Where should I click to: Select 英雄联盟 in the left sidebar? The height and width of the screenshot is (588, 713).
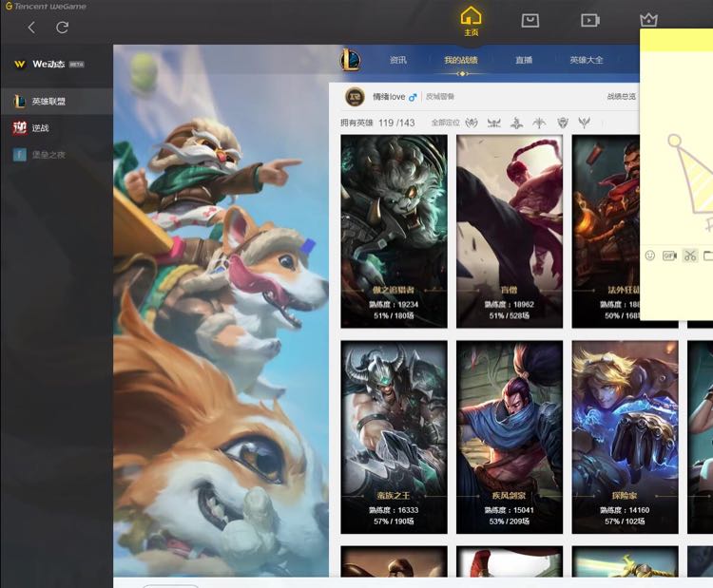48,102
